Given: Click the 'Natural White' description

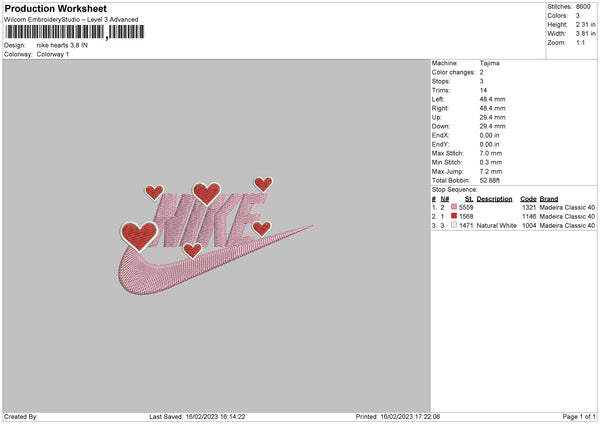Looking at the screenshot, I should point(497,226).
